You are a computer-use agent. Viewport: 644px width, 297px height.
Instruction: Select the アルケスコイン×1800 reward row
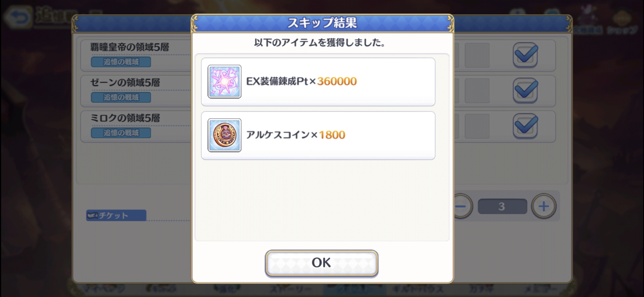pos(318,135)
